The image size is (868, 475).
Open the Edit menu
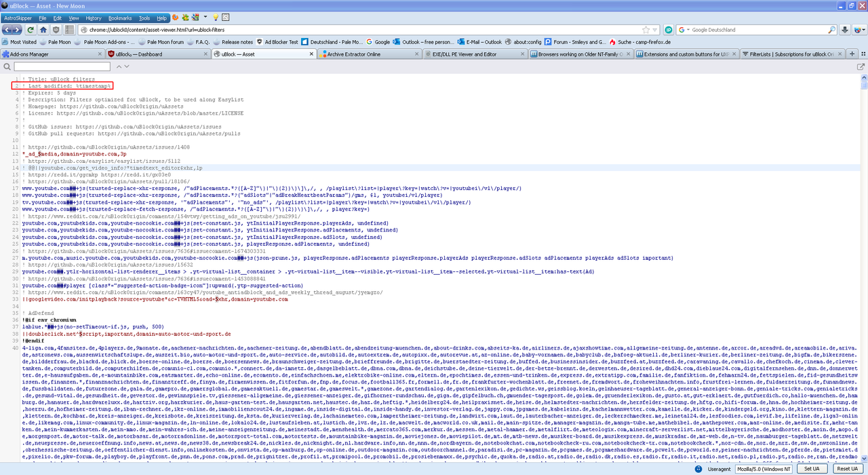pos(58,18)
